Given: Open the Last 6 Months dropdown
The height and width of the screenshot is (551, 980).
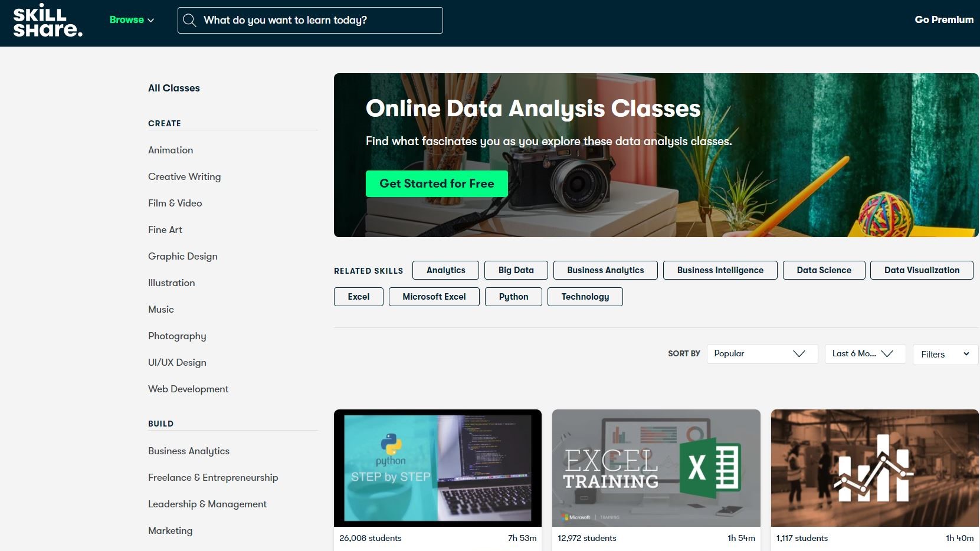Looking at the screenshot, I should point(865,354).
